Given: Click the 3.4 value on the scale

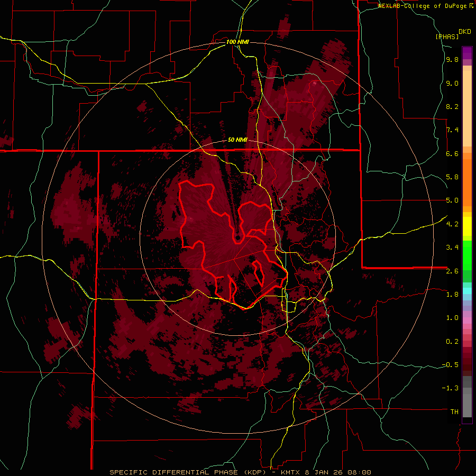Looking at the screenshot, I should pos(452,248).
